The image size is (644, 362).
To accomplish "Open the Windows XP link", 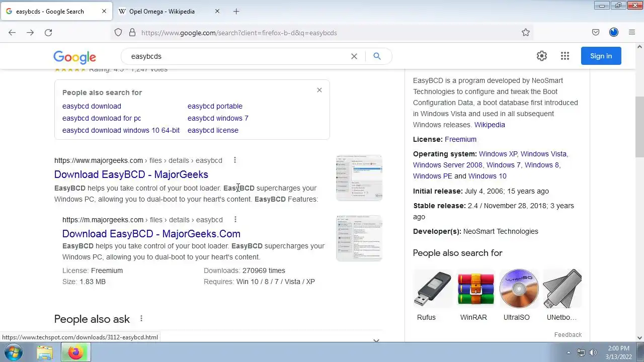I will click(498, 154).
